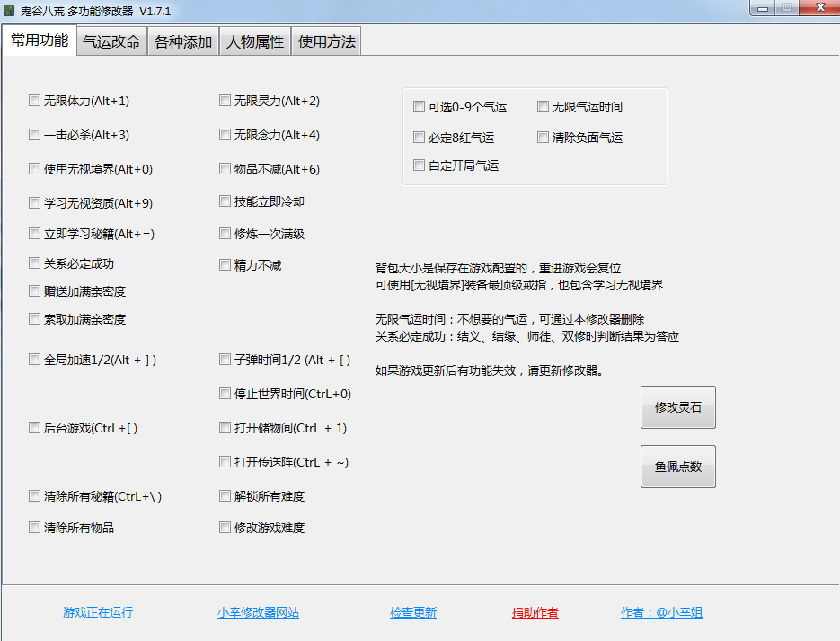Select the 人物属性 tab
This screenshot has height=641, width=840.
point(255,40)
